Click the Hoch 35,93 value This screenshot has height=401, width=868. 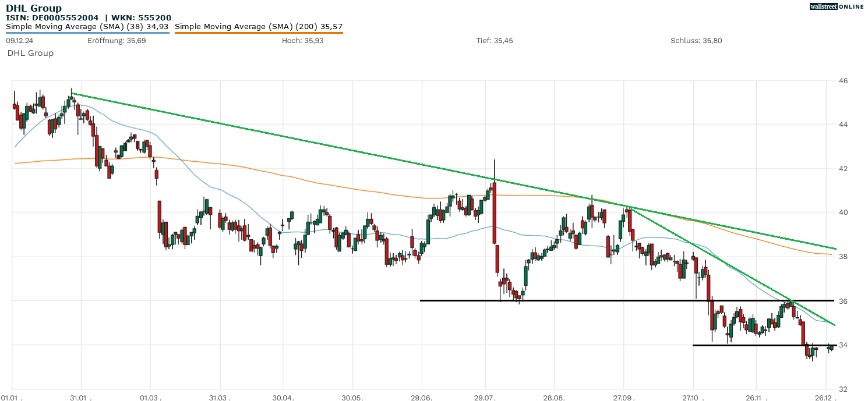(x=302, y=41)
